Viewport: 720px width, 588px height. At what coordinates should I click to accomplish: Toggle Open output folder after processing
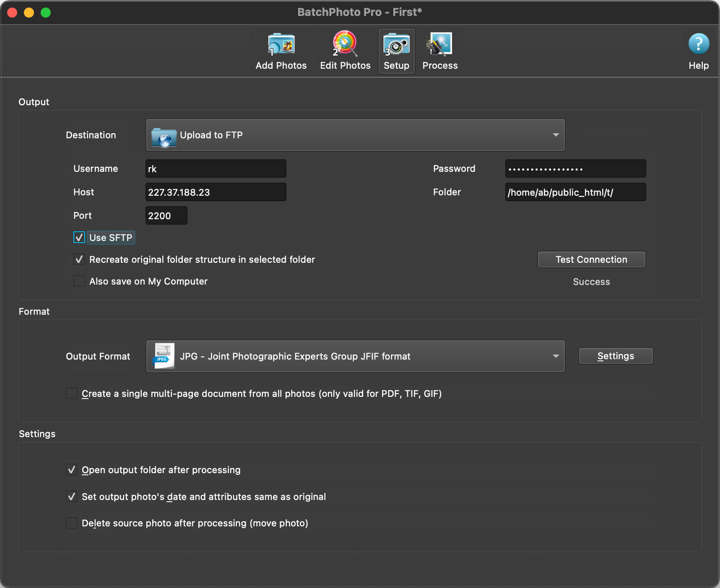click(x=72, y=470)
